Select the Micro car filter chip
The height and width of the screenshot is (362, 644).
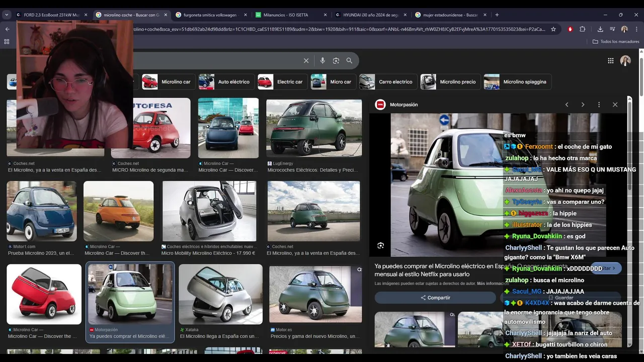coord(333,81)
